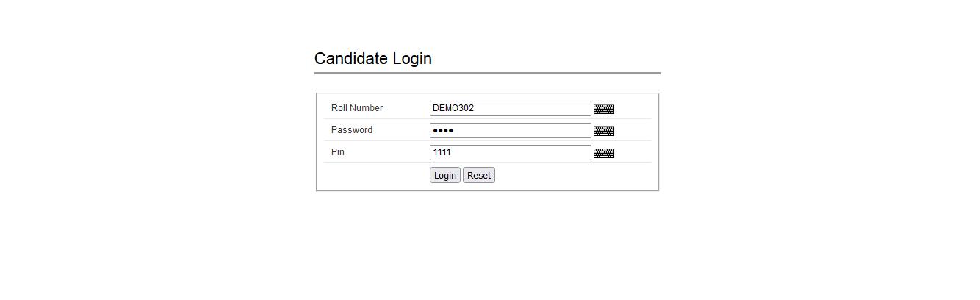Place cursor on the masked password dots

tap(443, 130)
